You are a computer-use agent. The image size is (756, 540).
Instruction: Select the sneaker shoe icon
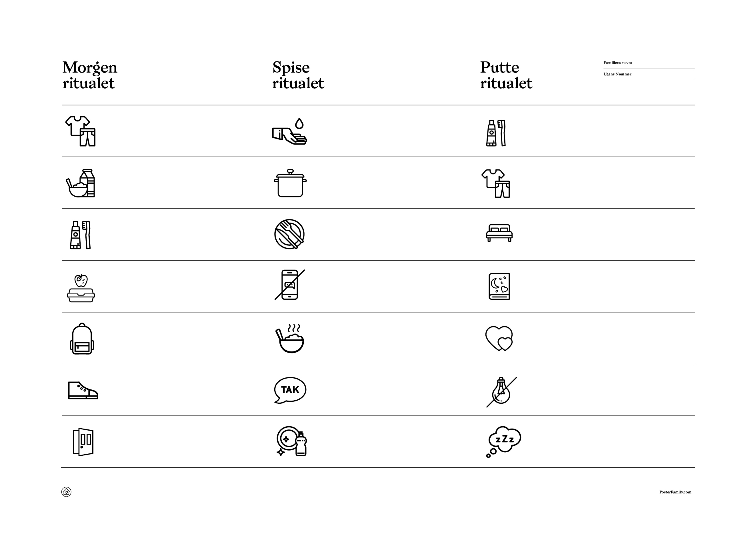[x=83, y=390]
